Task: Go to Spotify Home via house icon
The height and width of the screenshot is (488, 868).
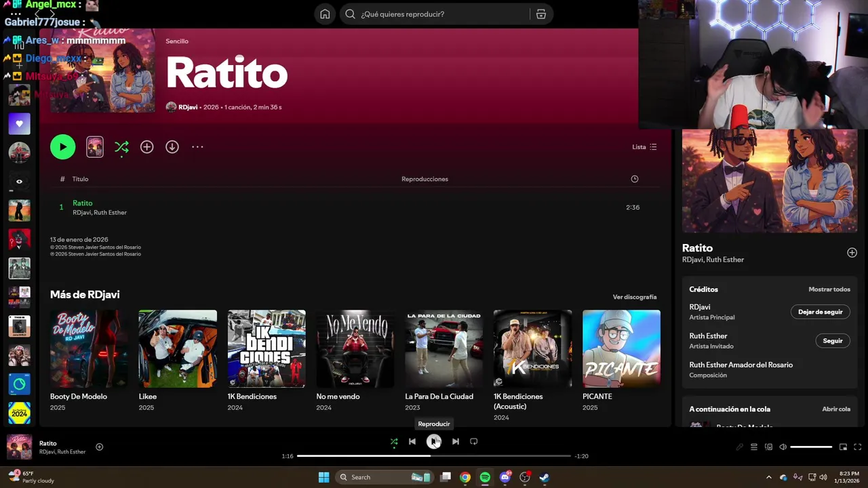Action: click(x=325, y=14)
